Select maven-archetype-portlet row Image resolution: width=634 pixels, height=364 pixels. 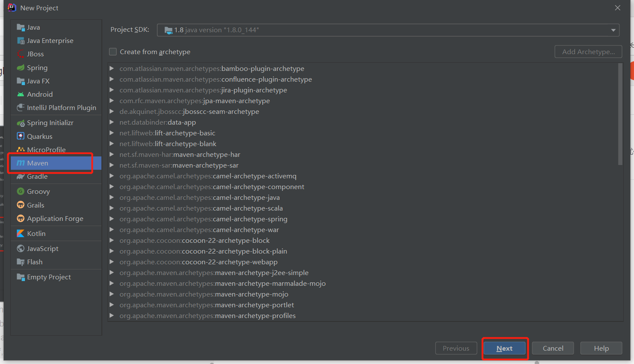pyautogui.click(x=363, y=305)
